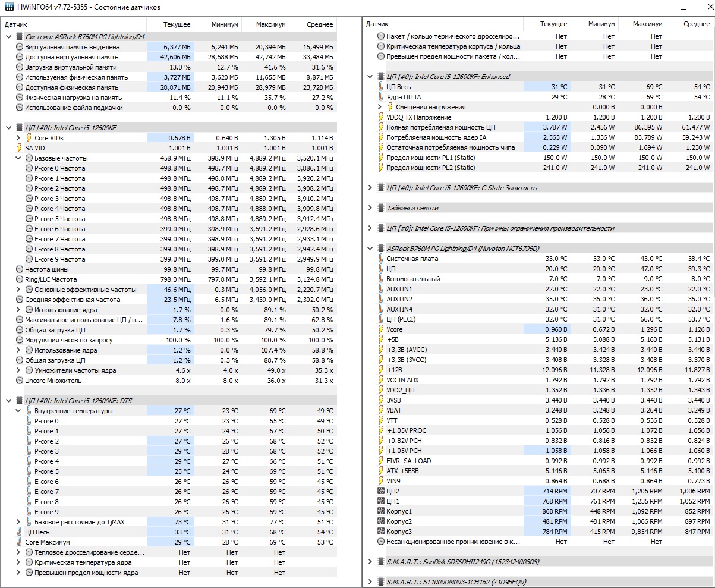
Task: Select the +1.05V PCH row
Action: (x=538, y=451)
